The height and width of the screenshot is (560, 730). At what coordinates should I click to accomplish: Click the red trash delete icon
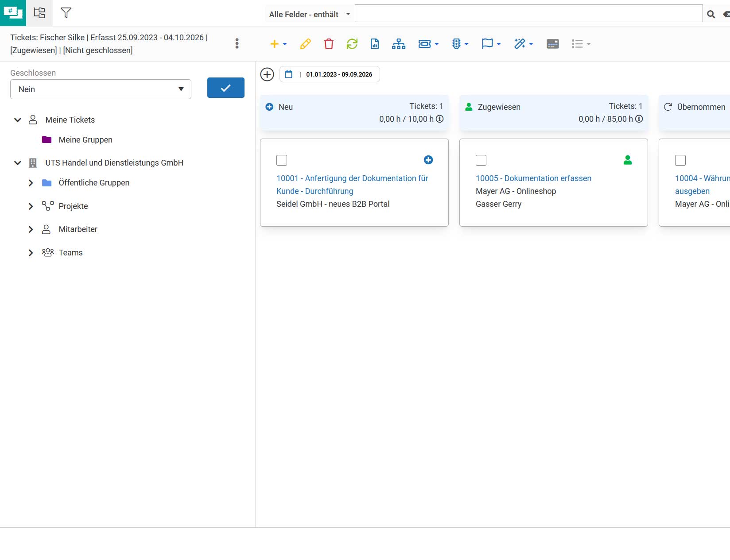click(329, 44)
